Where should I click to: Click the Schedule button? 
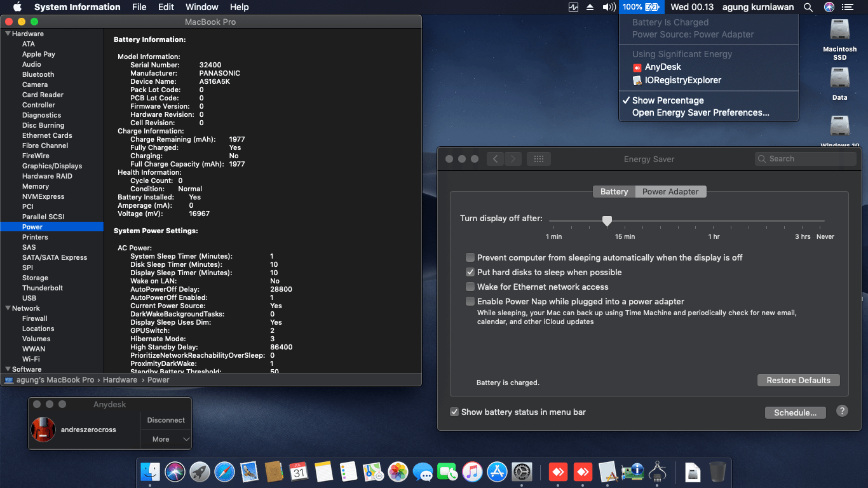795,412
